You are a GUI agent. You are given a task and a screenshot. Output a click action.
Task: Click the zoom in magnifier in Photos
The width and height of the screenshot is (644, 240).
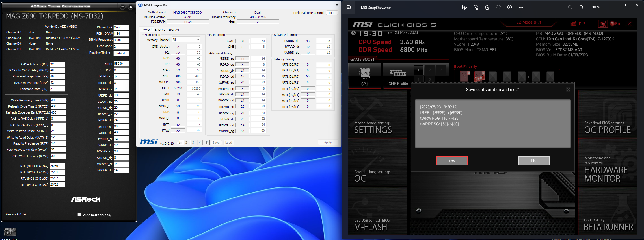tap(581, 7)
